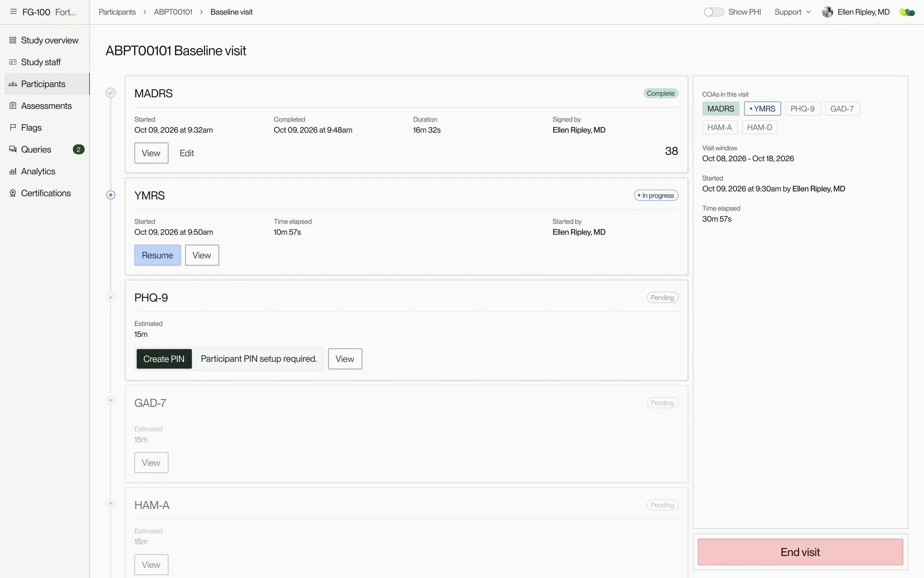Select the MADRS COA chip

coord(721,109)
